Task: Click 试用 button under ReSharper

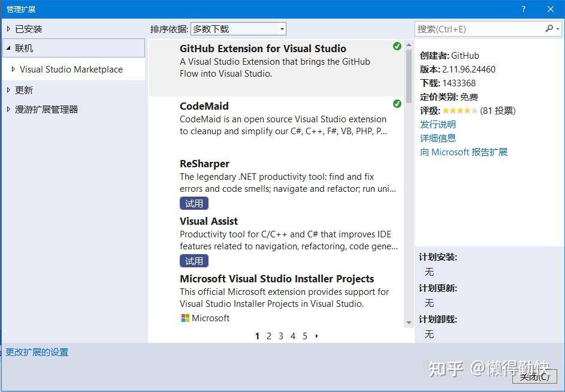Action: tap(194, 203)
